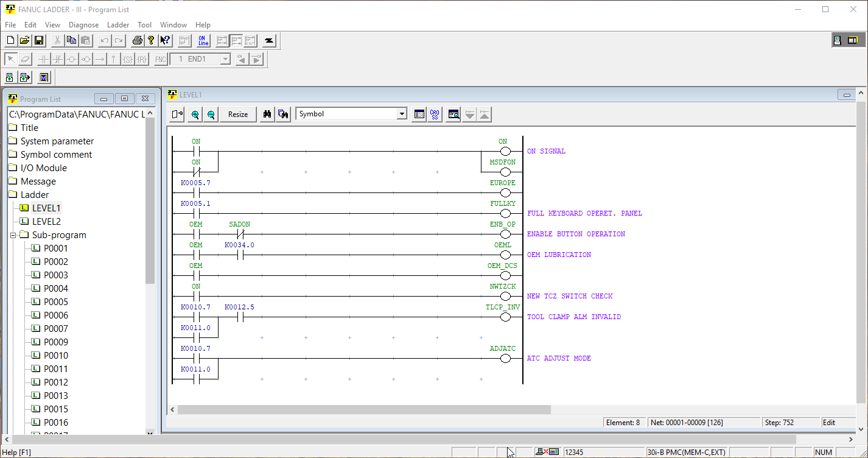This screenshot has width=868, height=458.
Task: Collapse the Sub-program tree node
Action: coord(13,235)
